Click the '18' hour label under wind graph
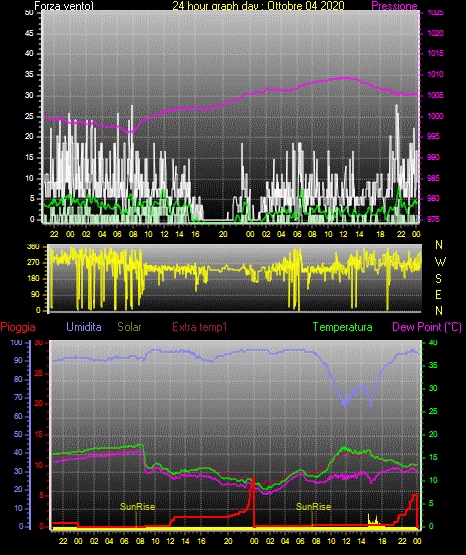 (380, 234)
